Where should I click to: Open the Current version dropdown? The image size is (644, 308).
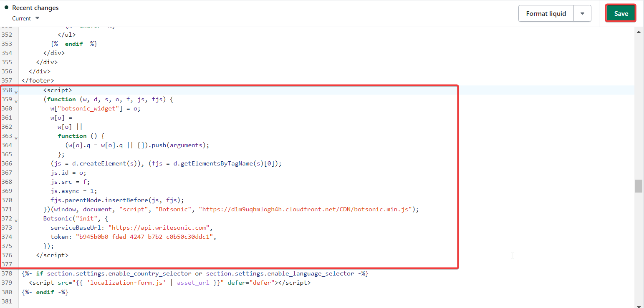click(26, 18)
